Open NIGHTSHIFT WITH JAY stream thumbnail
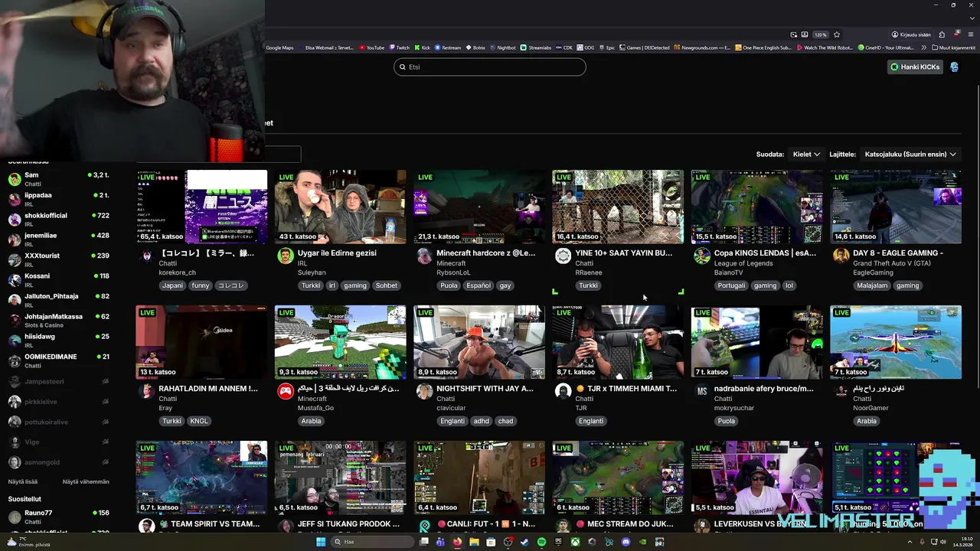Screen dimensions: 980x551 (x=479, y=342)
